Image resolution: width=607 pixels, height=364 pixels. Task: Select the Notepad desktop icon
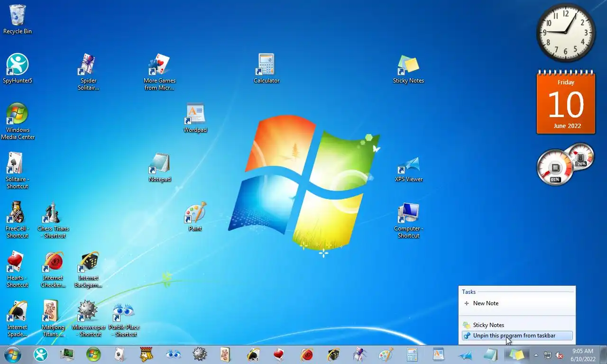click(x=159, y=167)
